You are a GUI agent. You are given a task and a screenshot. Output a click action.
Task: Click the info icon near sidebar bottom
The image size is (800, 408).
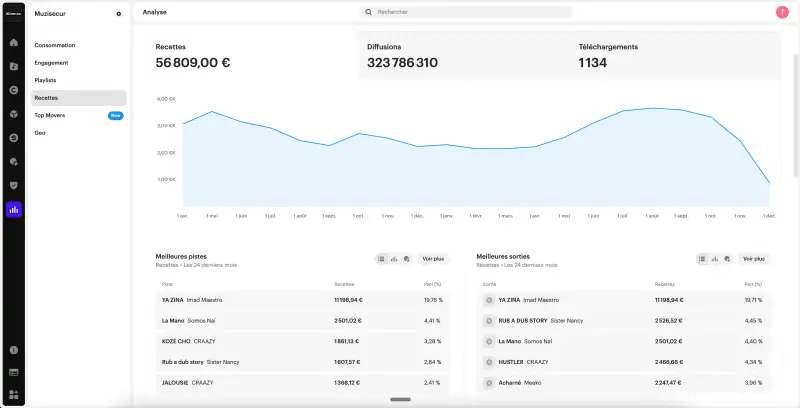(14, 350)
